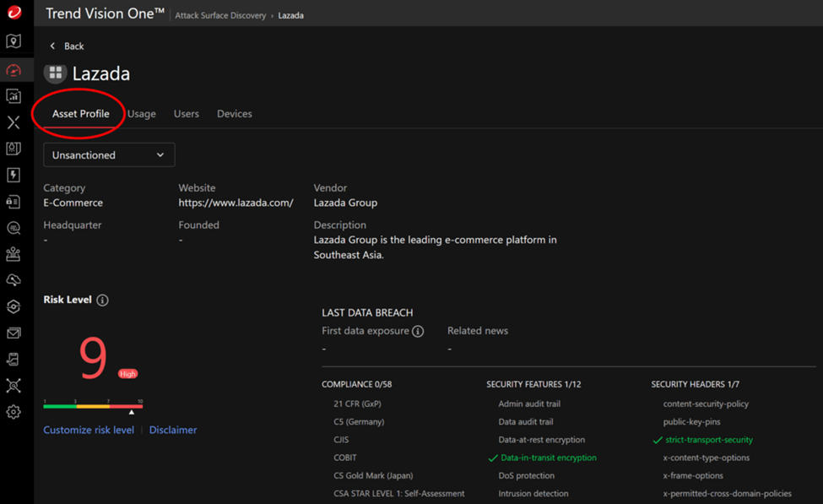Click the First data exposure info icon
This screenshot has width=823, height=504.
click(x=418, y=331)
